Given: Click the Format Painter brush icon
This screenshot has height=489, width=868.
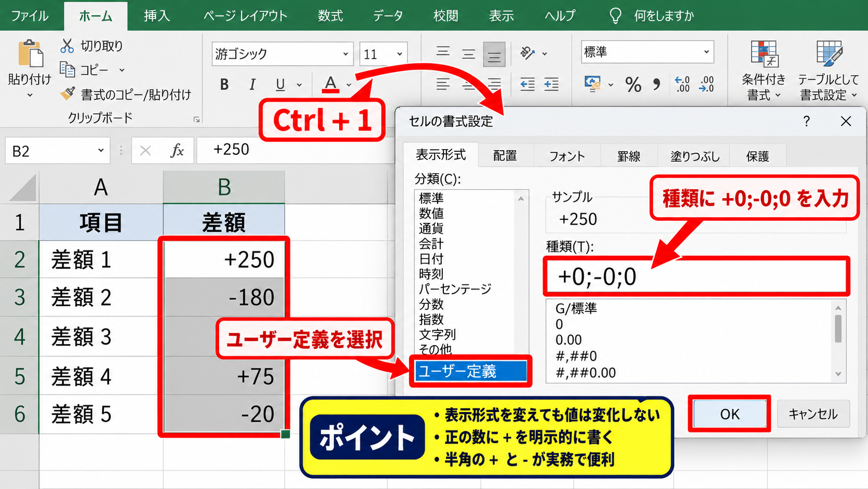Looking at the screenshot, I should pos(67,94).
